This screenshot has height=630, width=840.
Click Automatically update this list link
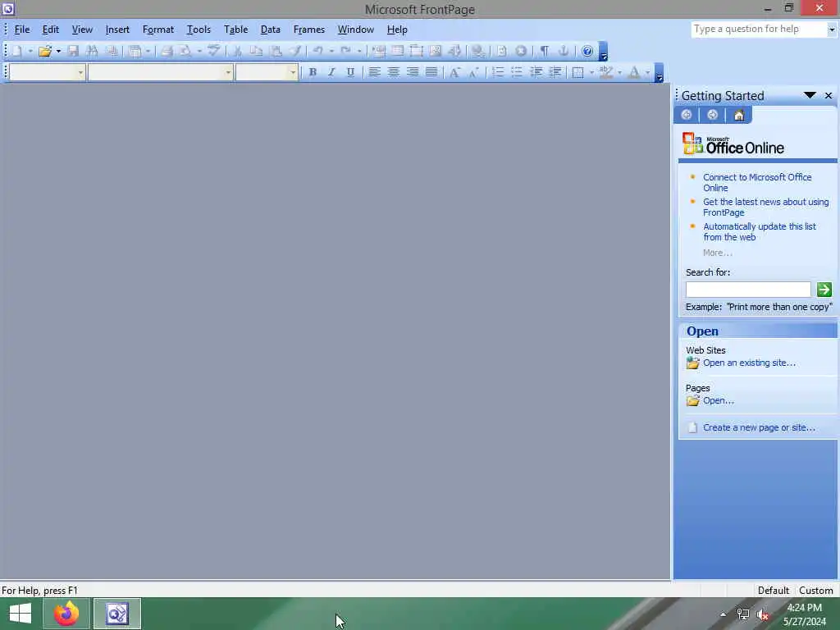pyautogui.click(x=759, y=232)
